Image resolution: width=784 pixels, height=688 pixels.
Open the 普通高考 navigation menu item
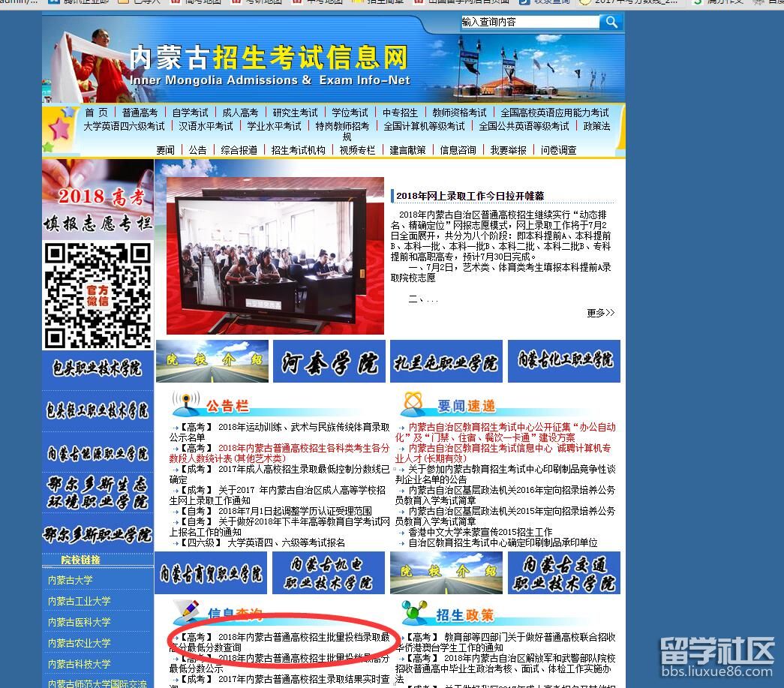pyautogui.click(x=140, y=113)
